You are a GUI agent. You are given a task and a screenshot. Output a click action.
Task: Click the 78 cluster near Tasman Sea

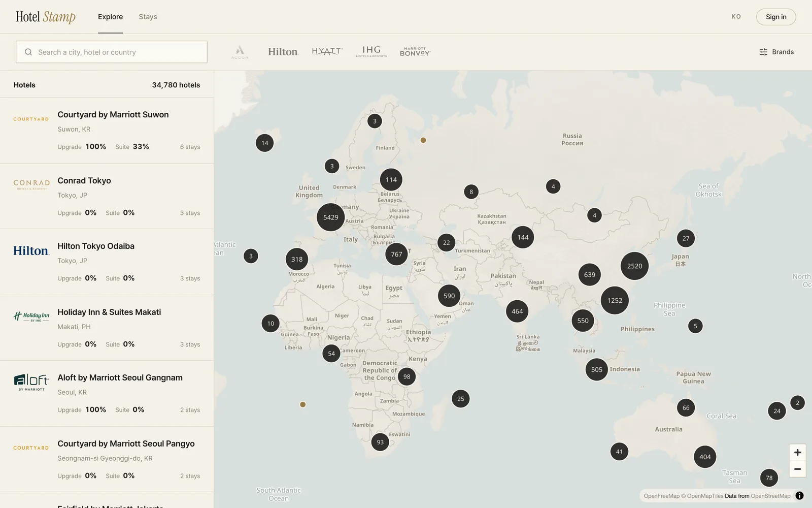(x=769, y=478)
